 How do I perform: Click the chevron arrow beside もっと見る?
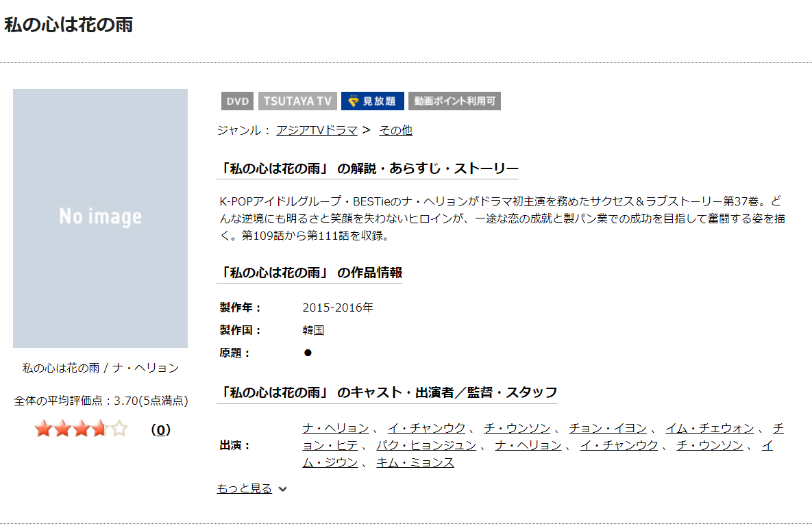(x=283, y=489)
